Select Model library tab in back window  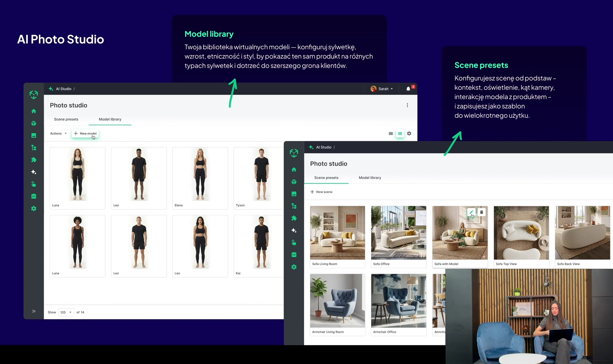click(x=110, y=119)
